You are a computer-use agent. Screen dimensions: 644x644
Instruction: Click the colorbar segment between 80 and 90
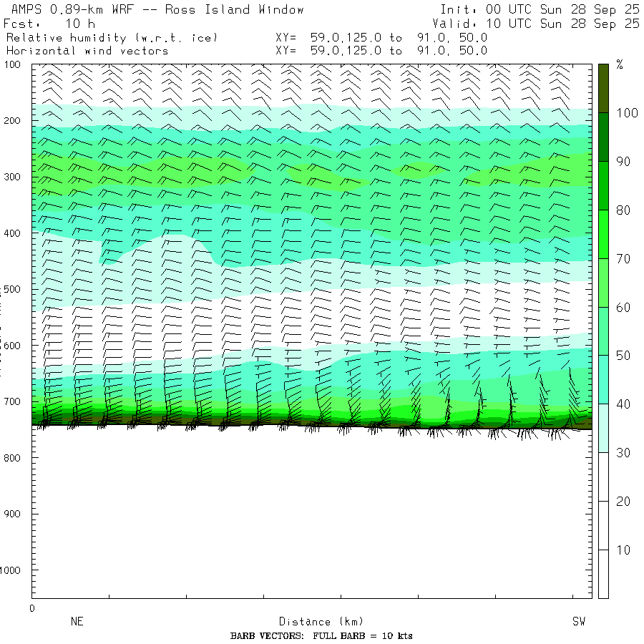[603, 185]
